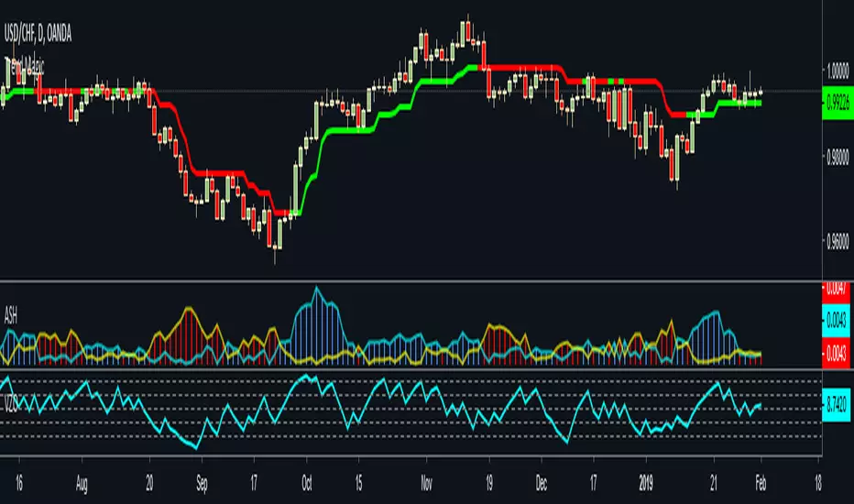The height and width of the screenshot is (504, 854).
Task: Click the 2019 year label on time axis
Action: click(646, 483)
